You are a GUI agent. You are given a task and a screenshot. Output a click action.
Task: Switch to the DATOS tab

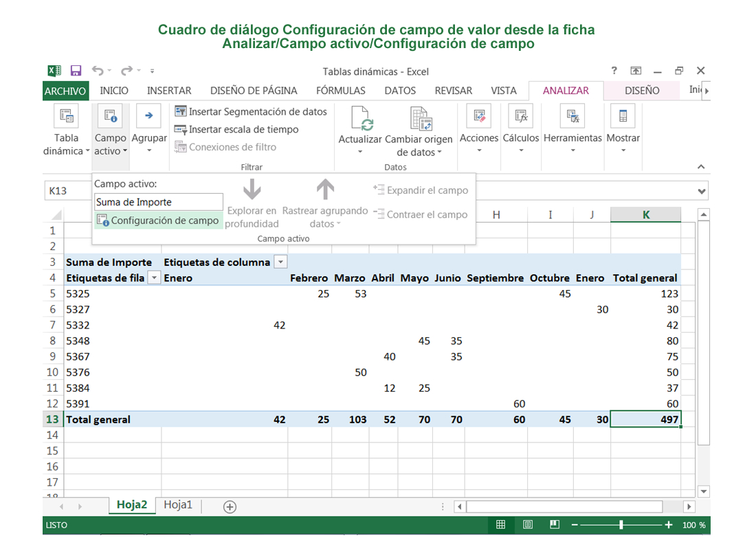point(400,91)
